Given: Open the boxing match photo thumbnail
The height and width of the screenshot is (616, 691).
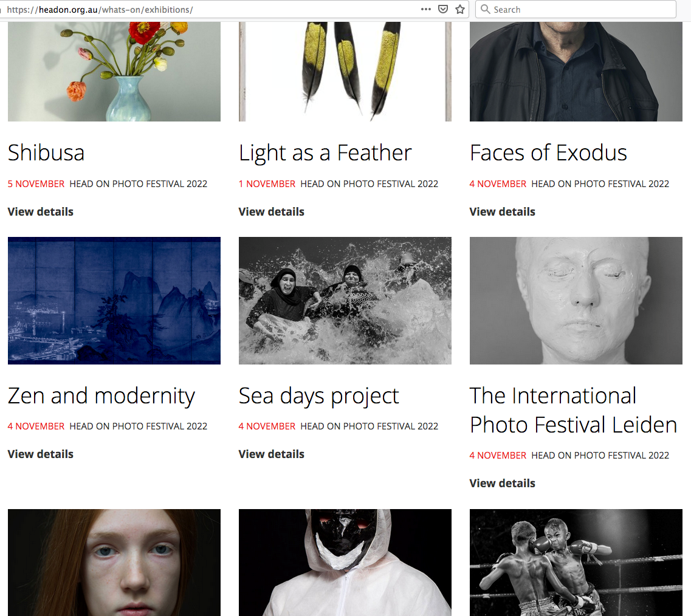Looking at the screenshot, I should coord(576,563).
